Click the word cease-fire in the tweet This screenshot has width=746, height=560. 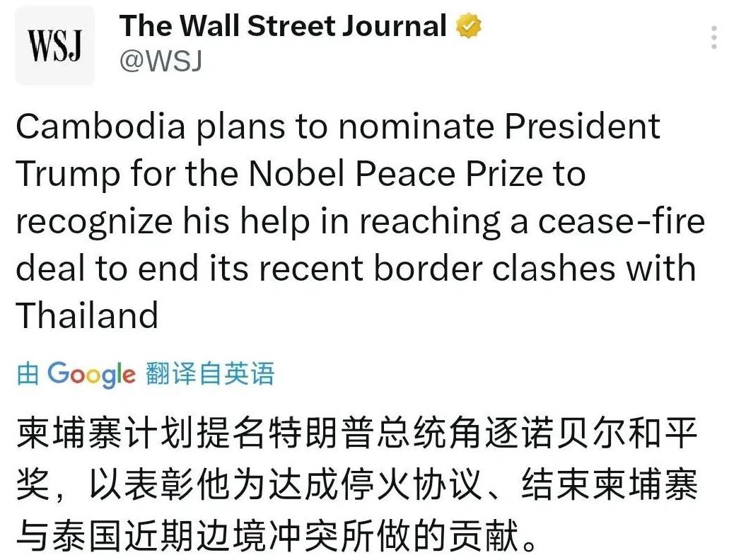tap(622, 221)
